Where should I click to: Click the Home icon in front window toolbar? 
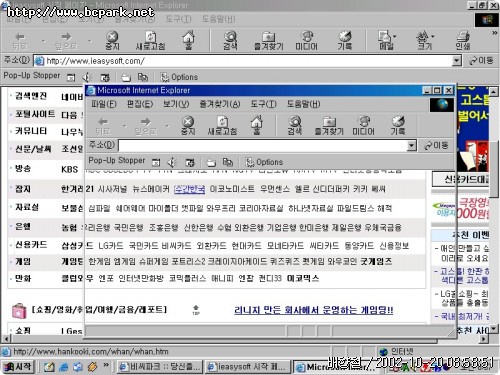click(256, 125)
